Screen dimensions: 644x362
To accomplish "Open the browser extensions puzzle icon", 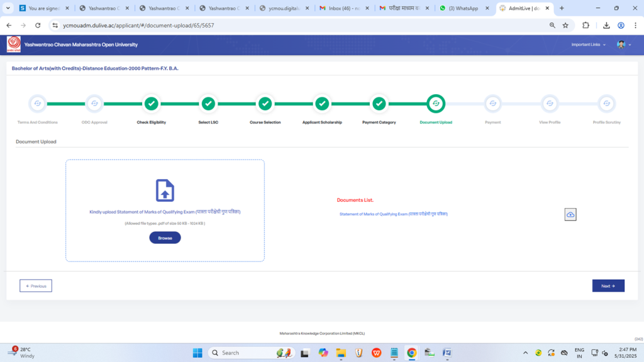I will pyautogui.click(x=586, y=25).
